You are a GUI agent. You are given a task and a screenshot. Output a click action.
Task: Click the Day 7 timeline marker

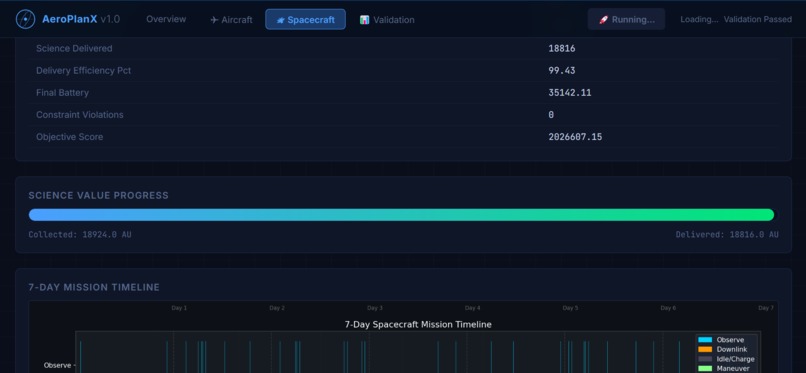[x=766, y=308]
